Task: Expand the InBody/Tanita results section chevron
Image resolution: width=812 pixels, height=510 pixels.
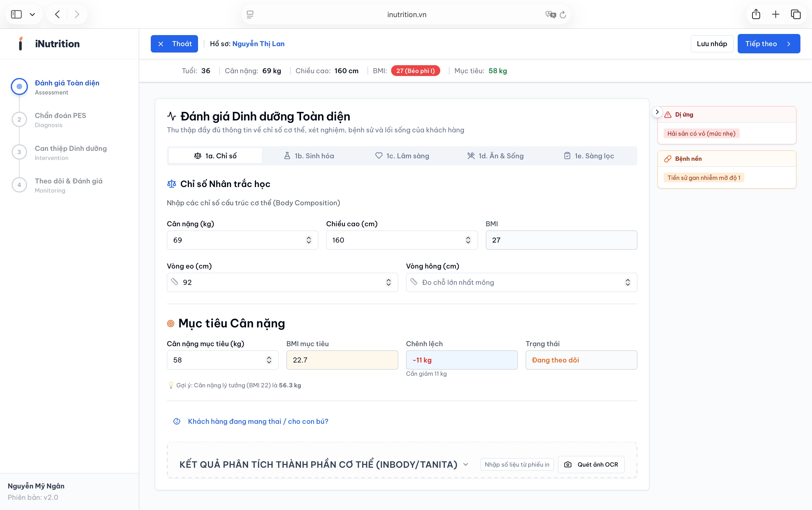Action: (466, 464)
